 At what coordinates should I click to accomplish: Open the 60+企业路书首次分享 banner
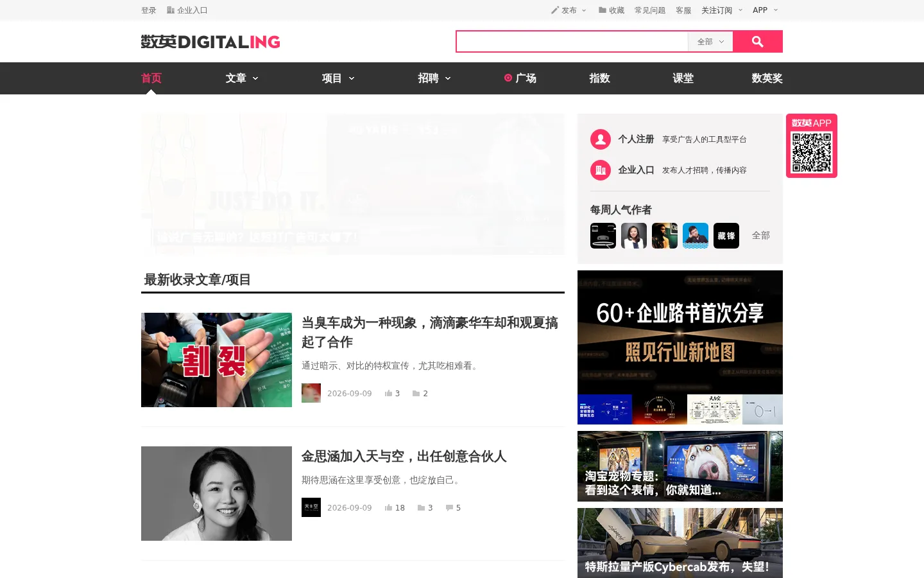pos(680,347)
